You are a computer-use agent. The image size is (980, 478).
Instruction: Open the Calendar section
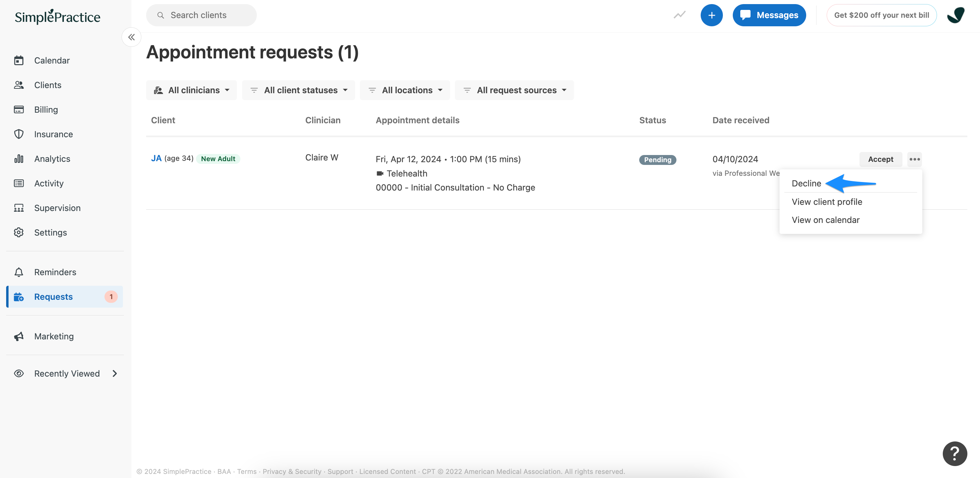coord(52,60)
